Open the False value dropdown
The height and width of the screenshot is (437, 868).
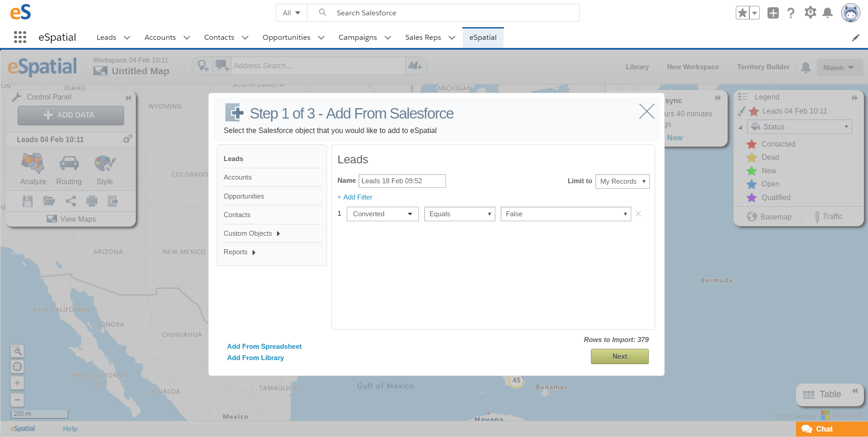pos(566,214)
